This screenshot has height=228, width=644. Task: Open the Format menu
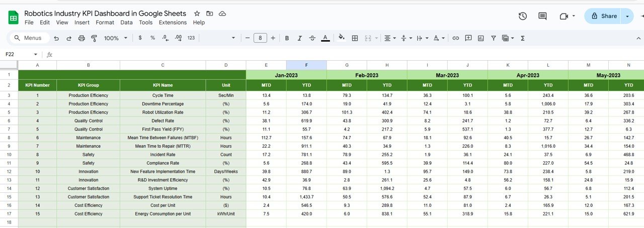click(105, 23)
